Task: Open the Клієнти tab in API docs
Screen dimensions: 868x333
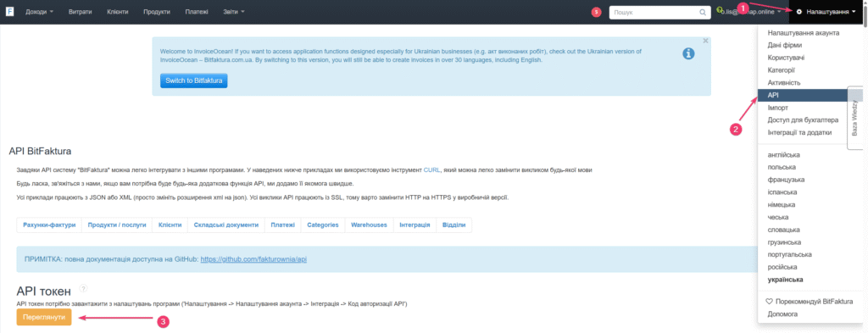Action: click(170, 225)
